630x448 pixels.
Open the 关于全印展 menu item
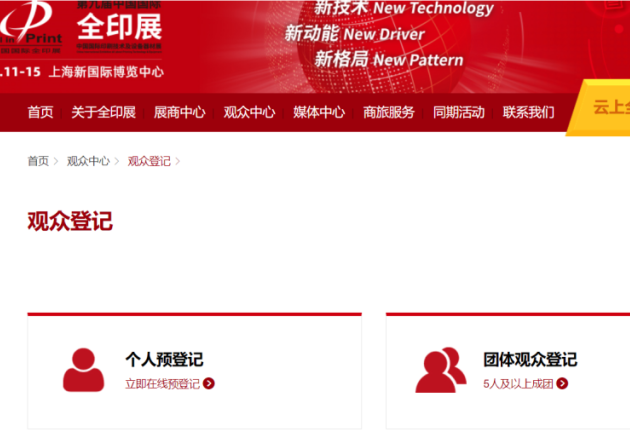103,112
